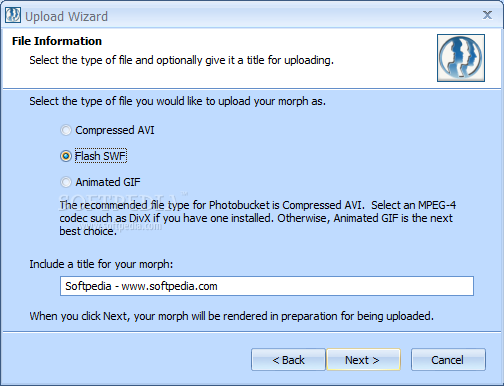Click the 'Flash SWF' option label
Image resolution: width=504 pixels, height=386 pixels.
pos(100,156)
